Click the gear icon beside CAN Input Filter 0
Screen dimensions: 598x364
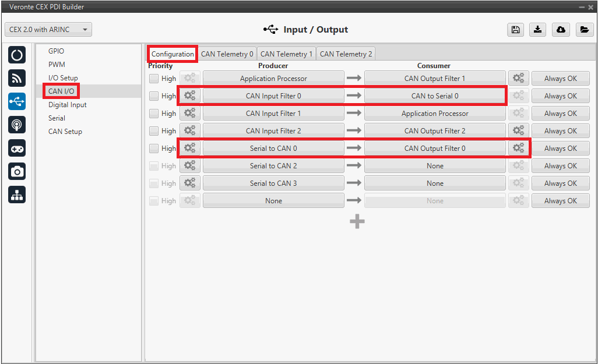[190, 96]
